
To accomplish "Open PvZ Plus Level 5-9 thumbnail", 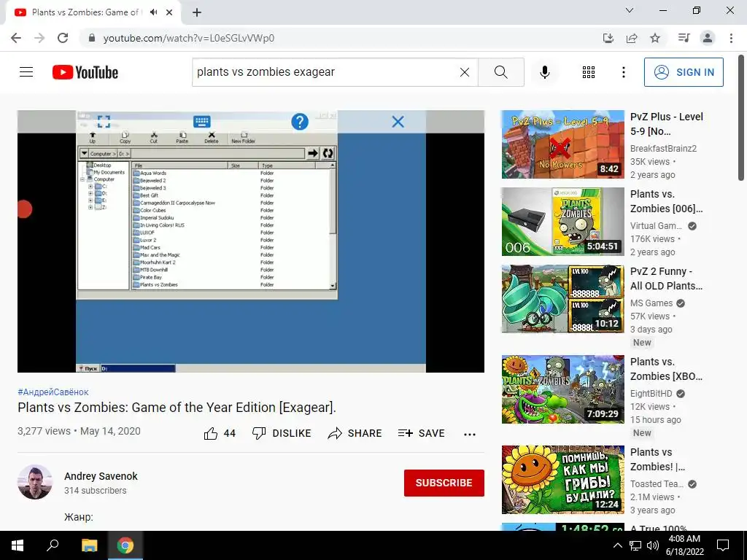I will coord(562,144).
